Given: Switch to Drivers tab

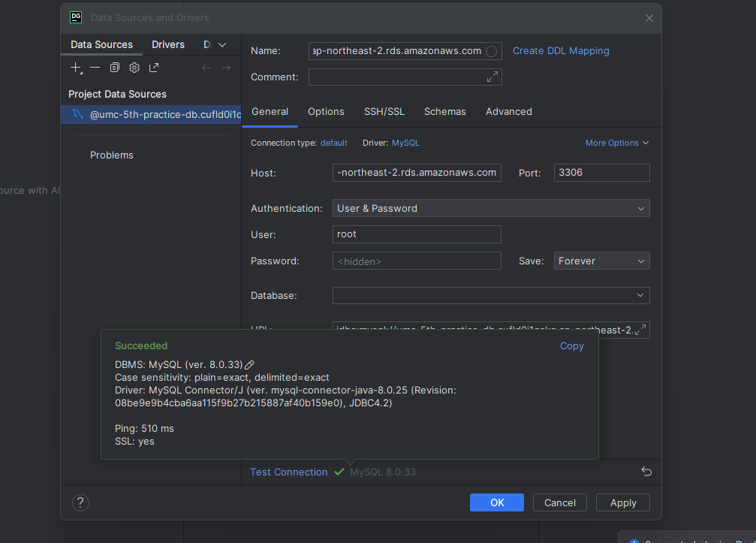Looking at the screenshot, I should point(168,45).
